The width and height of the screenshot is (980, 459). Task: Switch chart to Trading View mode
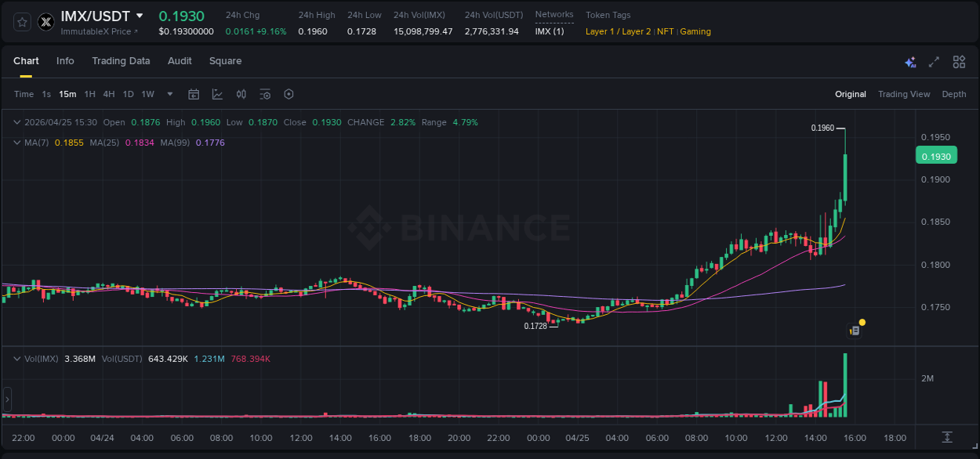(x=904, y=93)
